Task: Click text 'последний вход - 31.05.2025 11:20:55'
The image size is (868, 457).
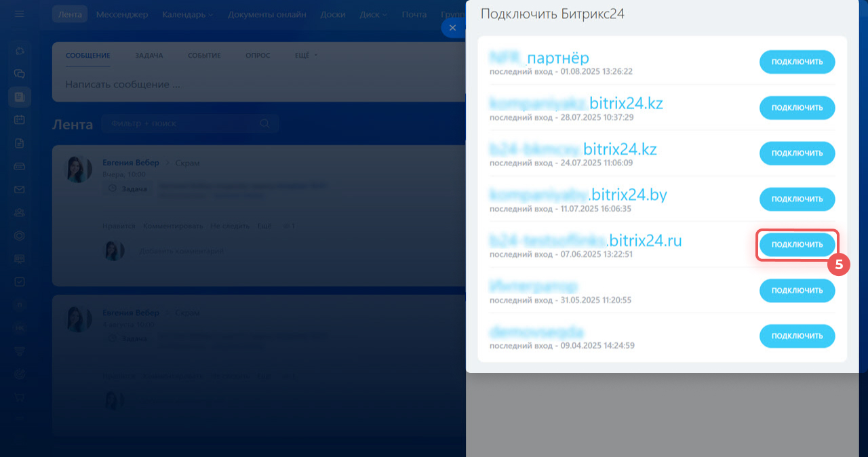Action: (x=560, y=300)
